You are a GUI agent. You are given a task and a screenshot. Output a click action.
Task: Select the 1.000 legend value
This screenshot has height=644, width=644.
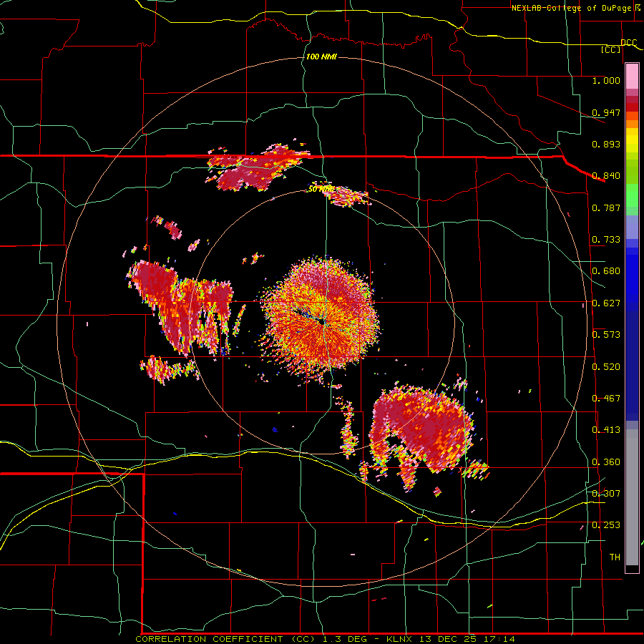pyautogui.click(x=606, y=80)
